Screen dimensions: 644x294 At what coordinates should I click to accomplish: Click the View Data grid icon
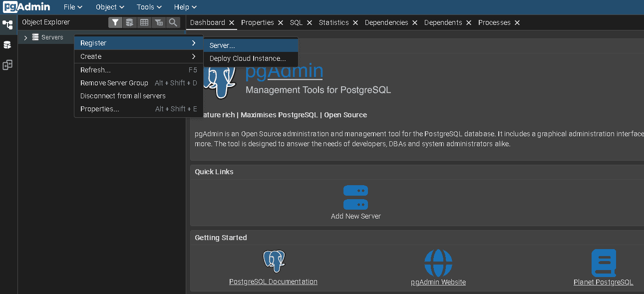pyautogui.click(x=144, y=22)
